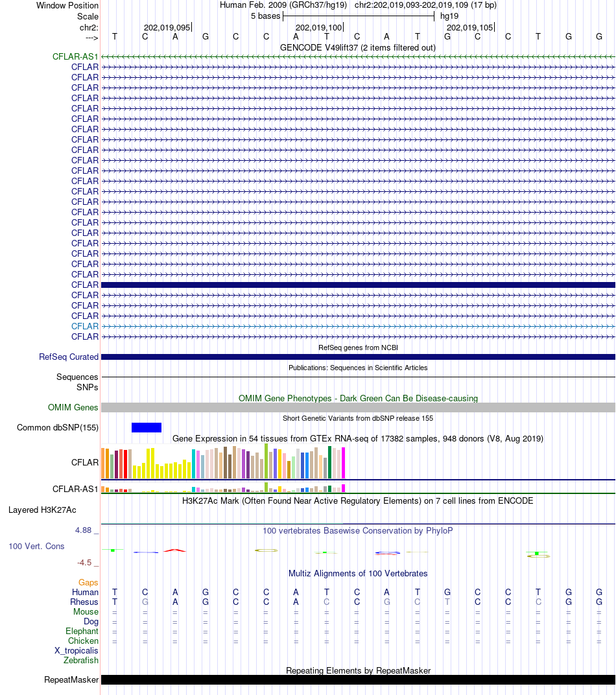Open OMIM Gene Phenotypes track title
This screenshot has height=695, width=616.
358,398
